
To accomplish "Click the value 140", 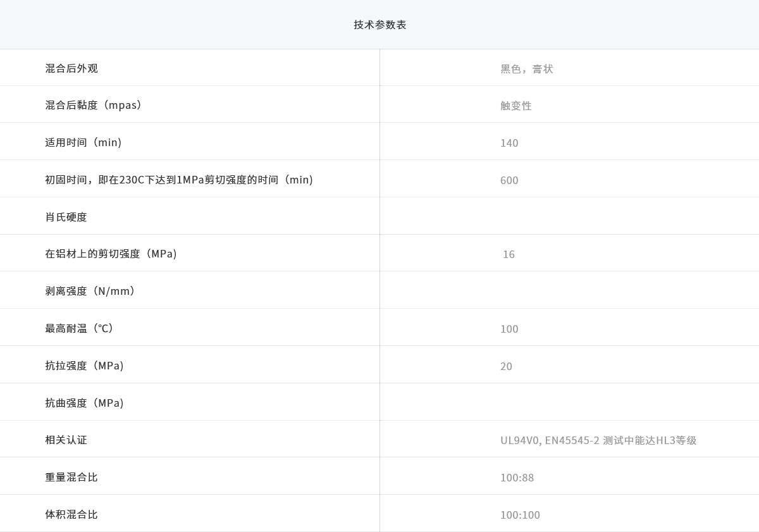I will [x=509, y=143].
